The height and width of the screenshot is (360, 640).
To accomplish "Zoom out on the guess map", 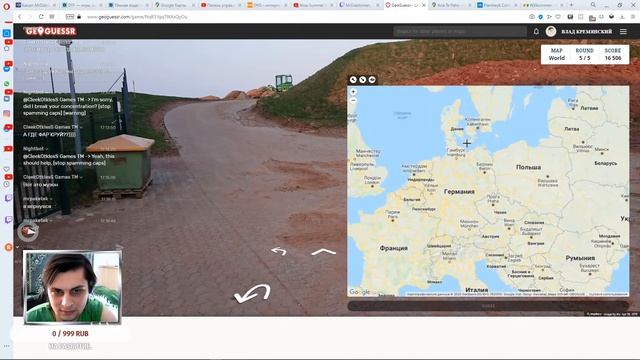I will click(x=353, y=100).
